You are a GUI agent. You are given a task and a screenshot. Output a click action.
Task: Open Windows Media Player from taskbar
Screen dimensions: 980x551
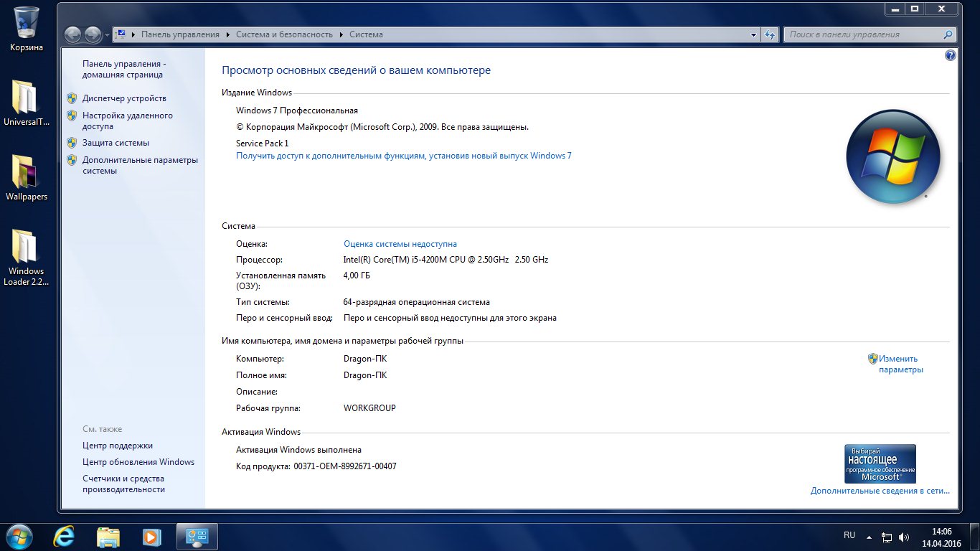(x=151, y=537)
